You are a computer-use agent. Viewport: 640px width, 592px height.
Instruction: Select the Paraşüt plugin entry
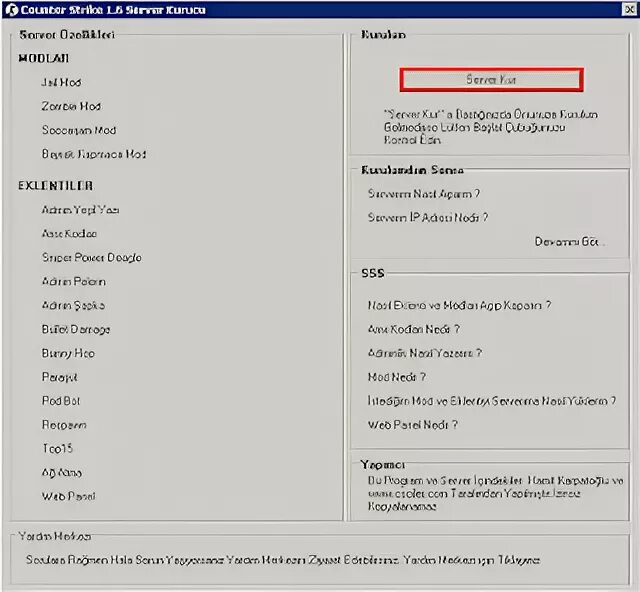point(60,377)
